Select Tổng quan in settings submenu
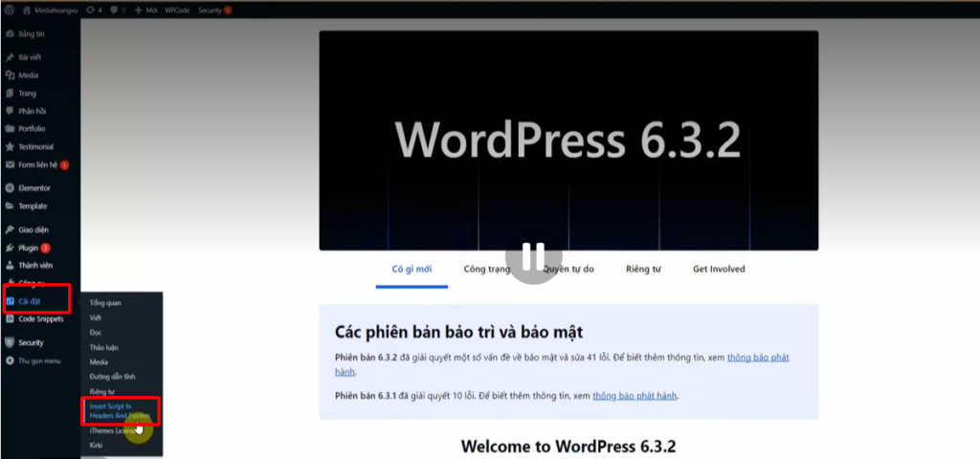Image resolution: width=980 pixels, height=459 pixels. pyautogui.click(x=105, y=303)
